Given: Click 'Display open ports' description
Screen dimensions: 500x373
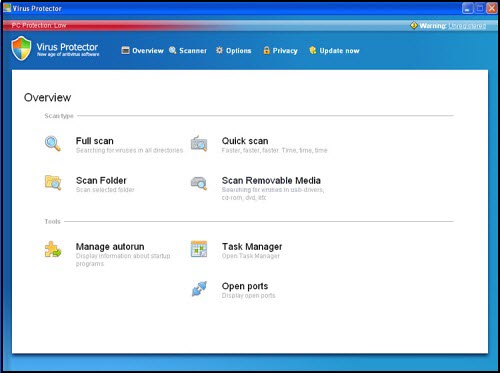Looking at the screenshot, I should coord(248,296).
